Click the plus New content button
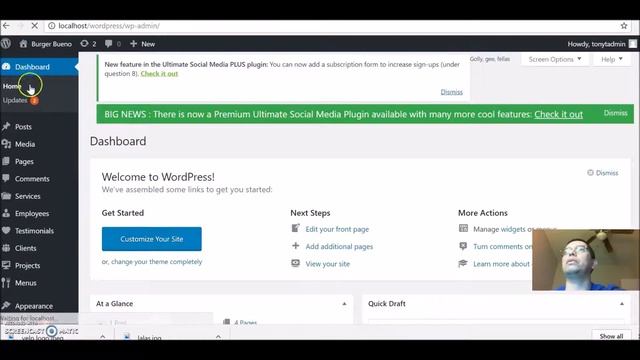 coord(142,44)
